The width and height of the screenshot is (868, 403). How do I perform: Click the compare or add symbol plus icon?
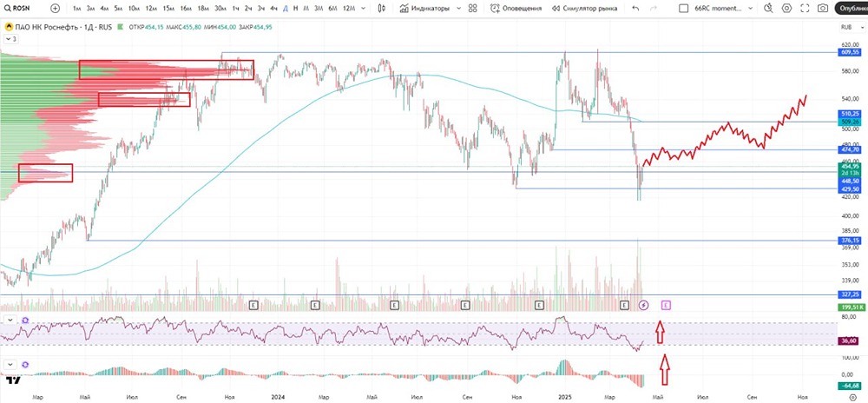[x=55, y=9]
